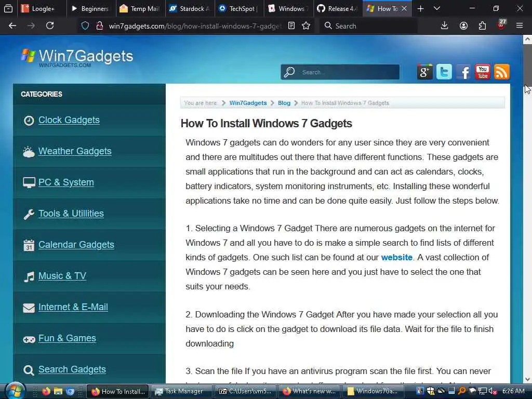This screenshot has width=532, height=399.
Task: Switch to the Beginners tab
Action: 90,9
